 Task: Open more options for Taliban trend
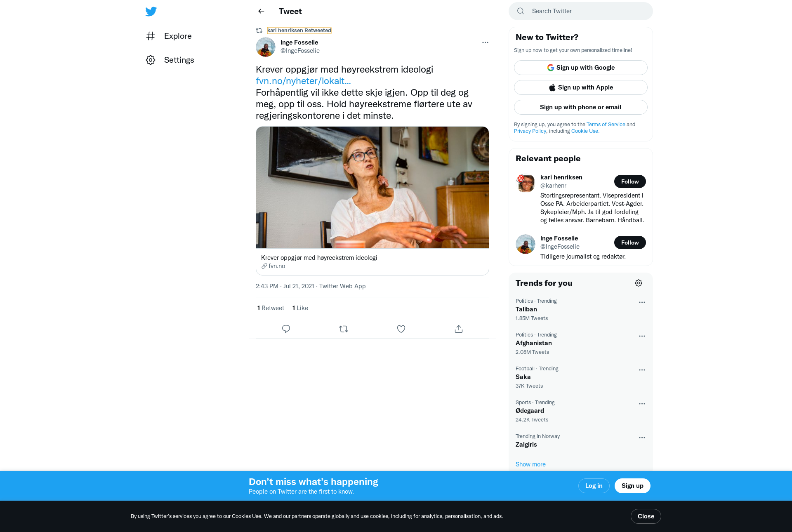tap(642, 302)
